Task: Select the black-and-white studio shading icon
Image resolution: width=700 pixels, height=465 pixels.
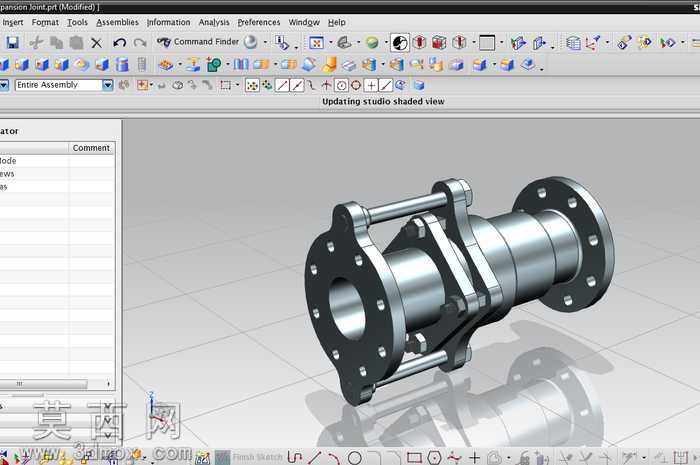Action: [x=400, y=43]
